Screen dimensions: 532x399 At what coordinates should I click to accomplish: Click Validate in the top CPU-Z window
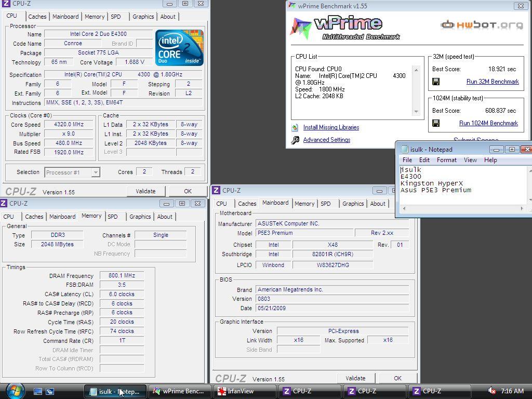point(146,191)
